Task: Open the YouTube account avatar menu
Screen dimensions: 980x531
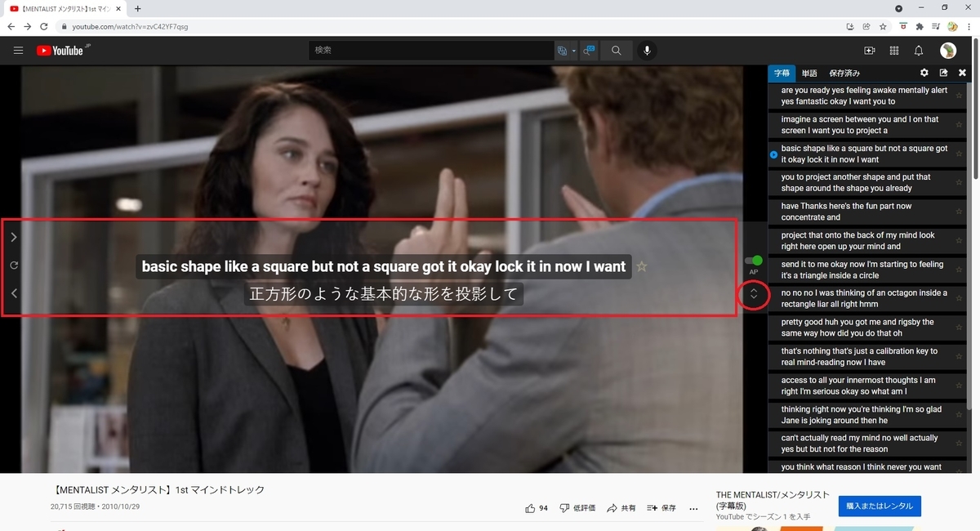Action: tap(948, 51)
